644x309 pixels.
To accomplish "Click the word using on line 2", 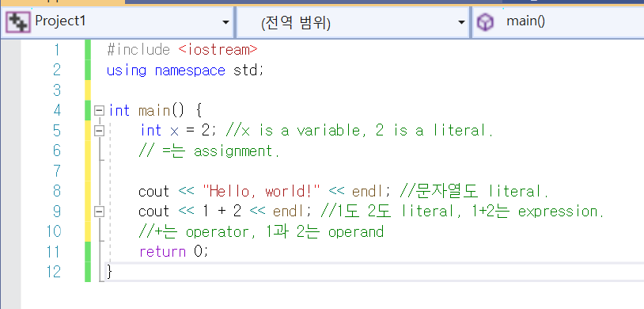I will (127, 71).
